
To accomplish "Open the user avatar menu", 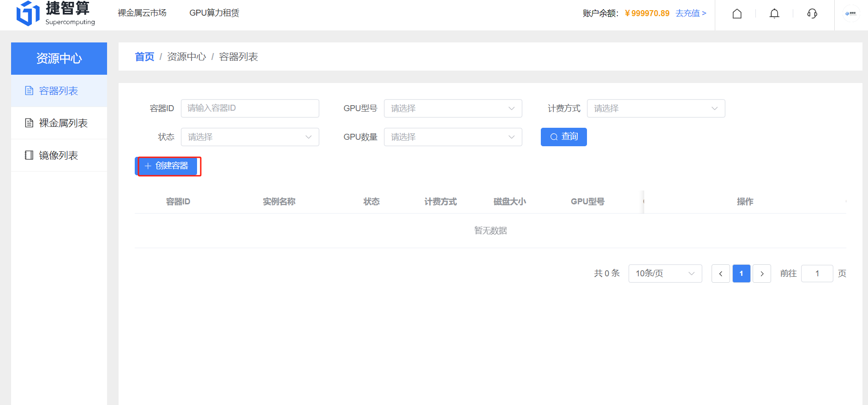I will (850, 13).
